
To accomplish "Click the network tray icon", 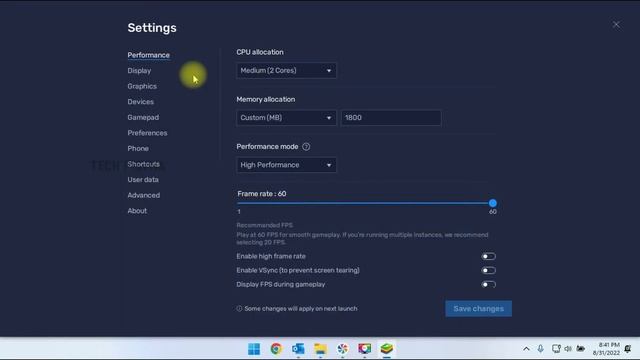I will (x=556, y=349).
